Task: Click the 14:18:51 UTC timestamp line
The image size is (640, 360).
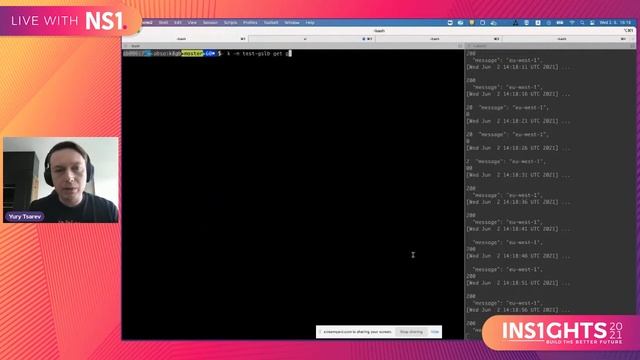Action: (x=518, y=283)
